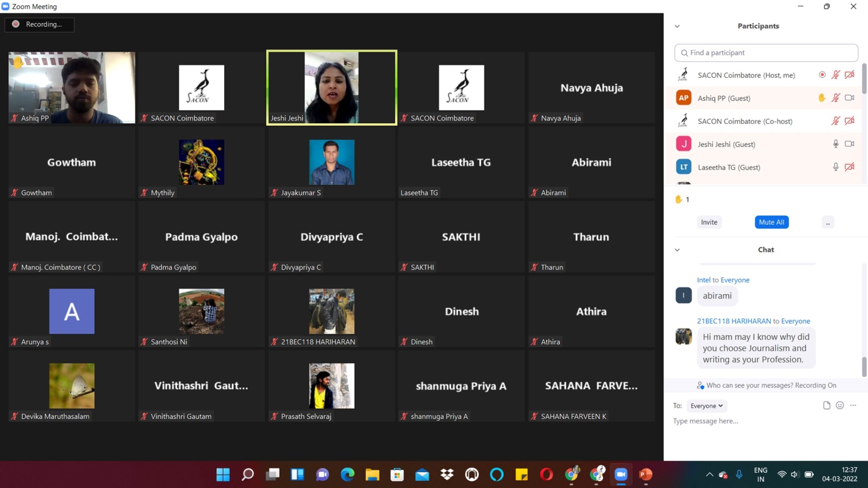The width and height of the screenshot is (868, 488).
Task: Click 'Intel' sender name in chat
Action: 704,280
